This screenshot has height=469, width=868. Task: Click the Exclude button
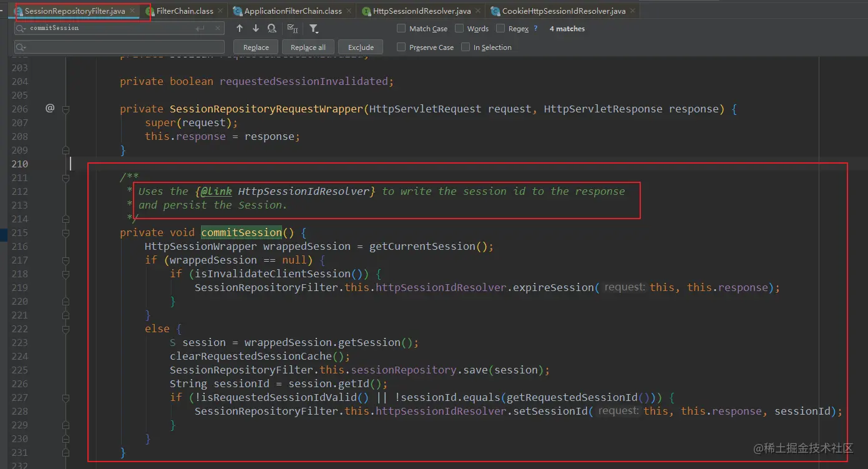click(x=361, y=47)
